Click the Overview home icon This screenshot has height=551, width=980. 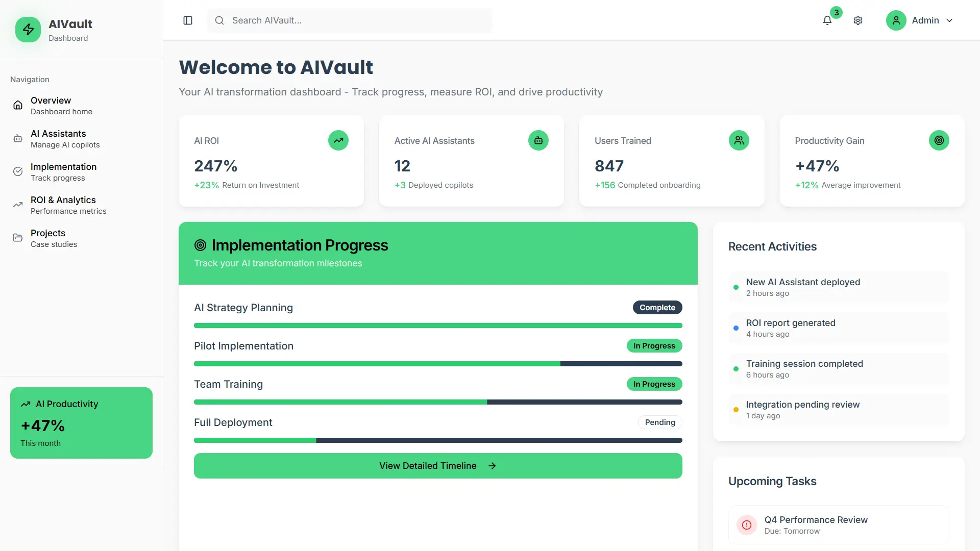18,105
